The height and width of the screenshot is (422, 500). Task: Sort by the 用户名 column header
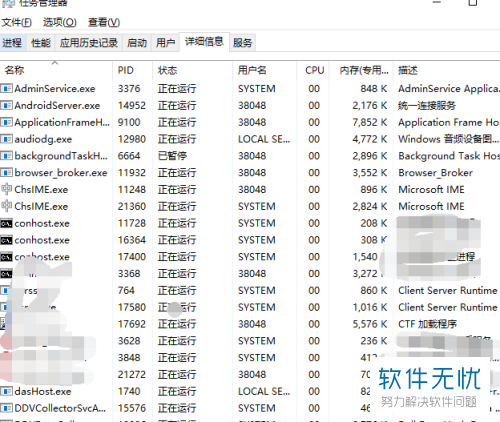(264, 70)
